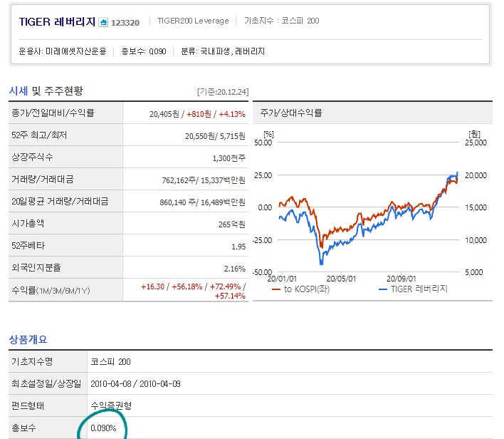Click the 시세 및 주주현황 heading
The image size is (504, 439).
[46, 91]
